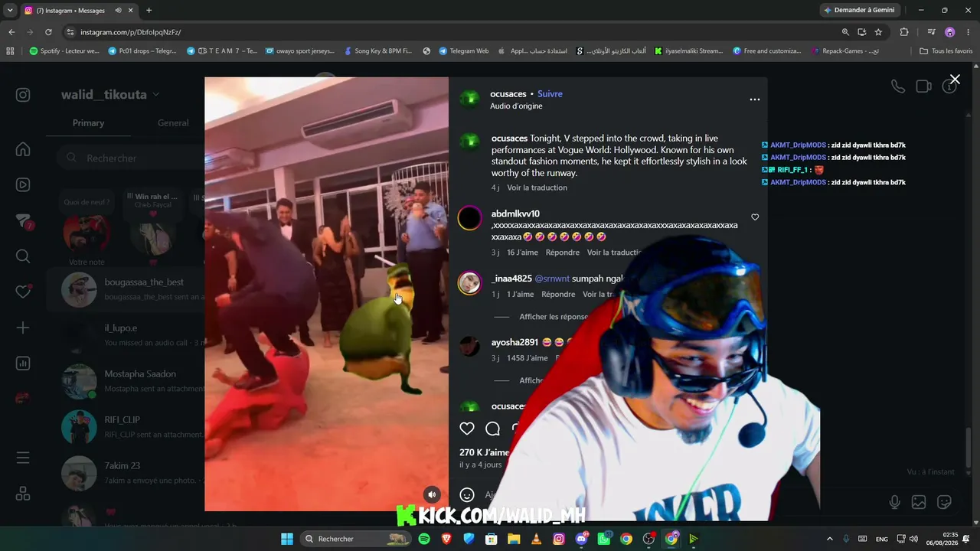Open the sticker picker in message bar
980x551 pixels.
click(945, 502)
